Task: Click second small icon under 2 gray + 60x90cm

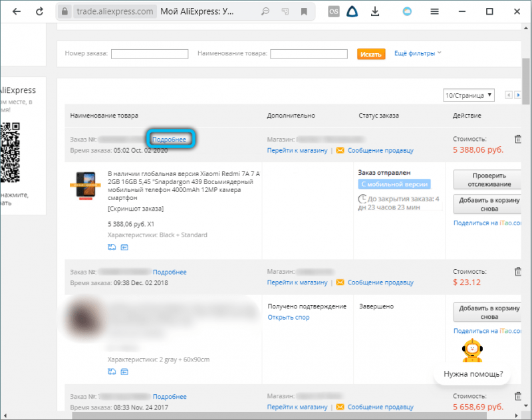Action: (x=124, y=371)
